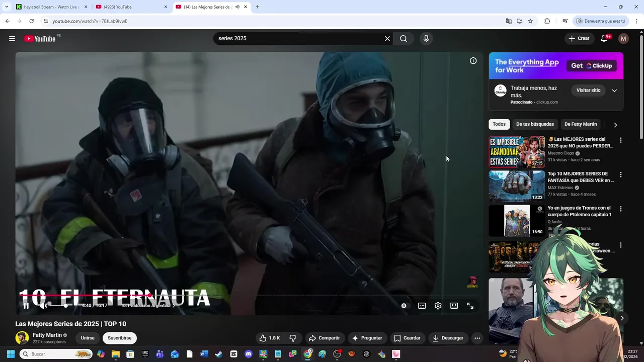Open the account avatar menu
The image size is (644, 362).
[x=623, y=39]
